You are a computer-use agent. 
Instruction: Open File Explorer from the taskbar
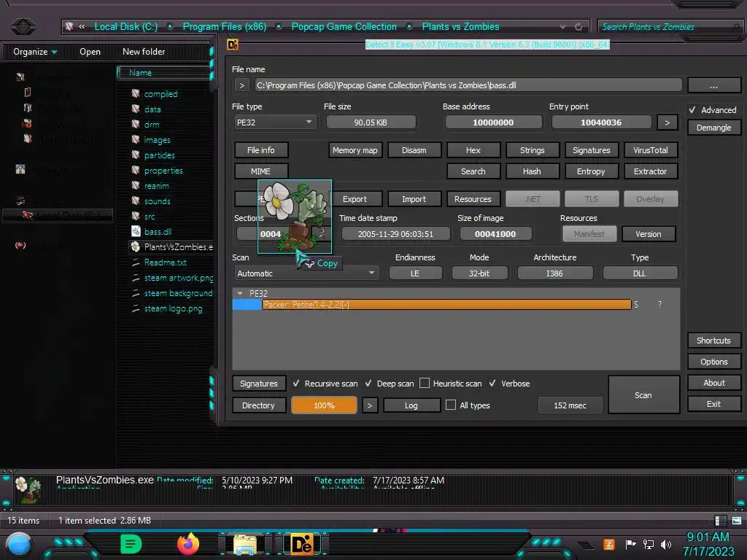(245, 544)
